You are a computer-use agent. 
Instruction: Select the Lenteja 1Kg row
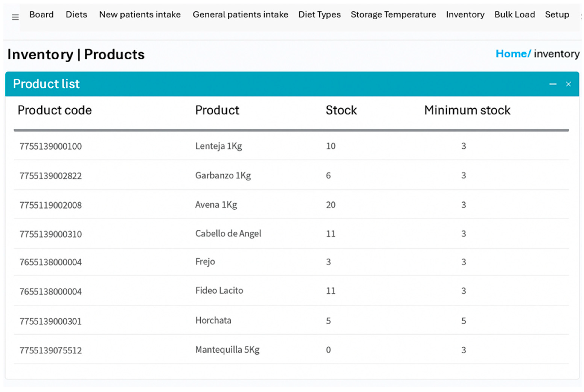218,146
